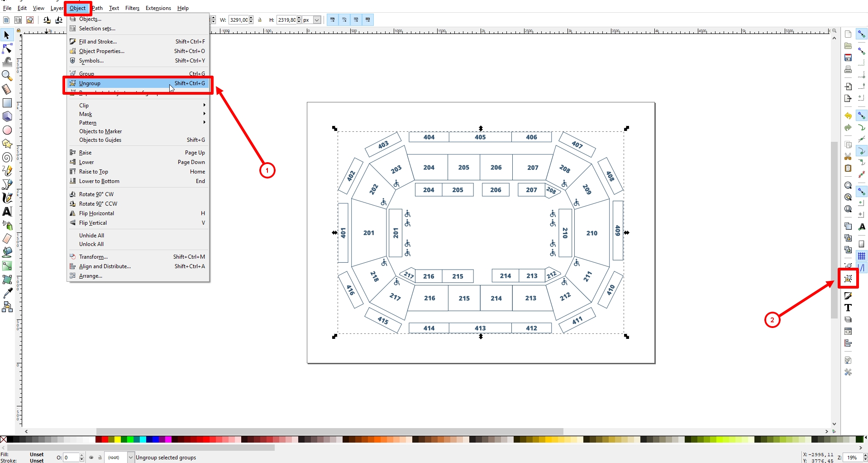
Task: Select the Rectangle tool
Action: click(7, 103)
